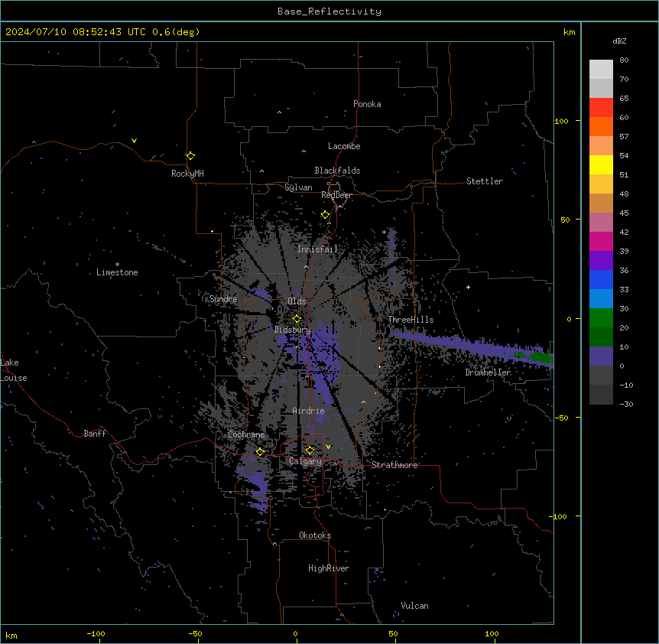
Task: Select the Strathmore label
Action: click(x=394, y=465)
